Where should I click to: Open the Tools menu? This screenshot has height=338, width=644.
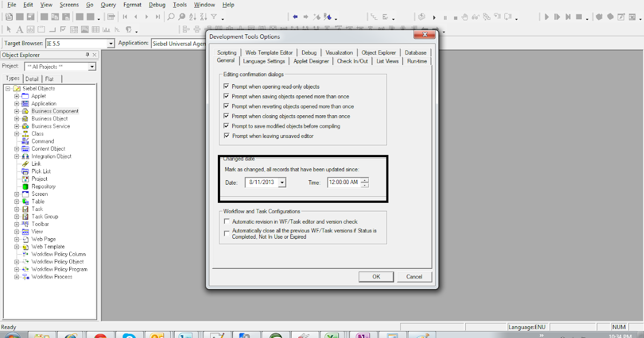pos(179,4)
